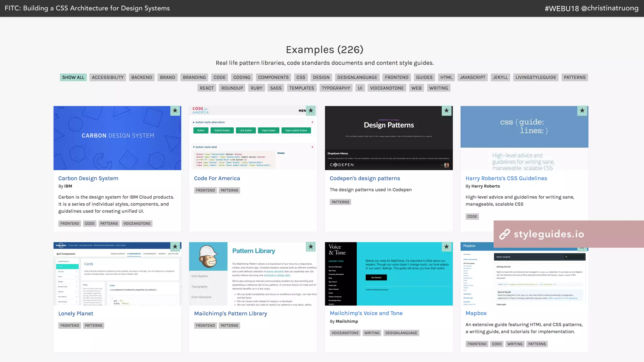The image size is (644, 362).
Task: Open the Mailchimp Pattern Library preview image
Action: 253,274
